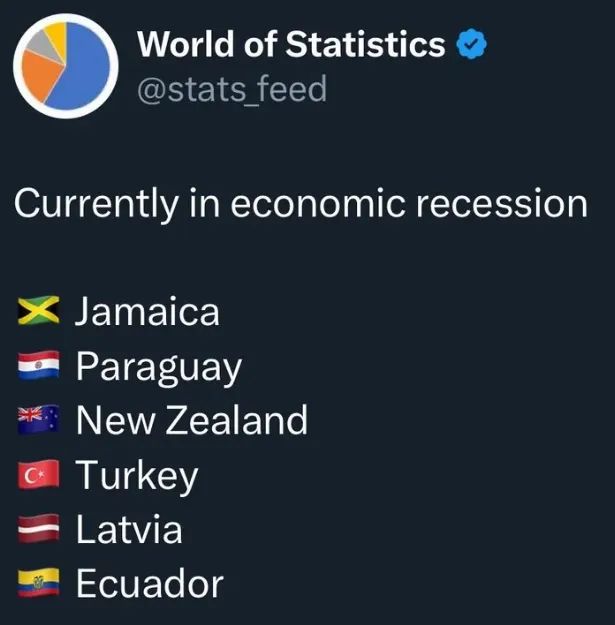Click the yellow segment of the avatar pie chart
This screenshot has height=625, width=615.
tap(57, 34)
